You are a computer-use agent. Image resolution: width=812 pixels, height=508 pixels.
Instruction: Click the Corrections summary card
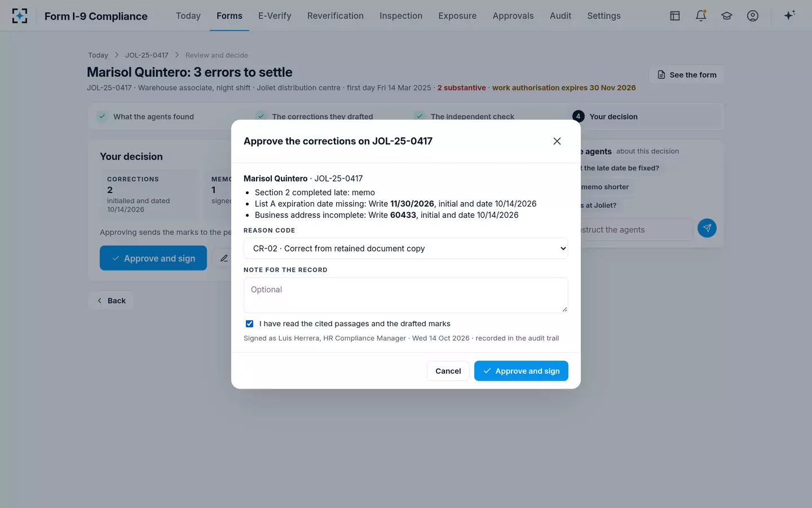point(150,194)
